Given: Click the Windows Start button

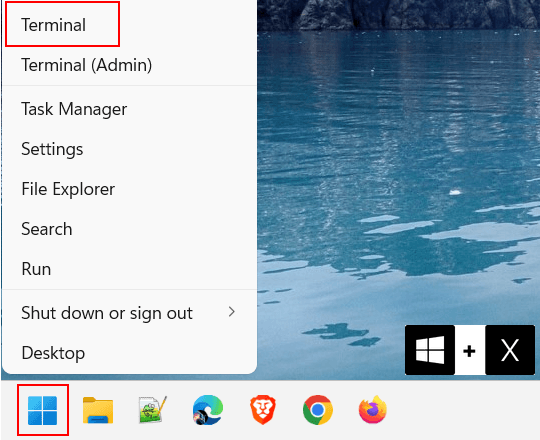Looking at the screenshot, I should (43, 410).
